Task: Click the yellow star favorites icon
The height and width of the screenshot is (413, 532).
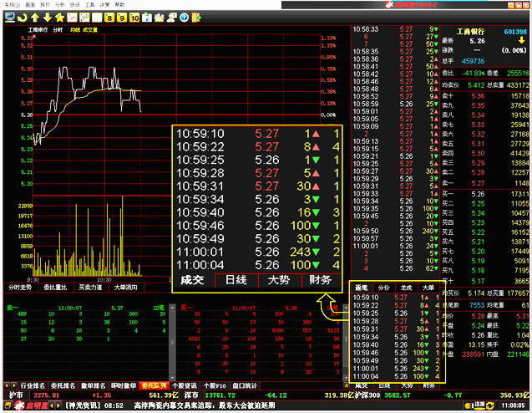Action: [x=60, y=17]
